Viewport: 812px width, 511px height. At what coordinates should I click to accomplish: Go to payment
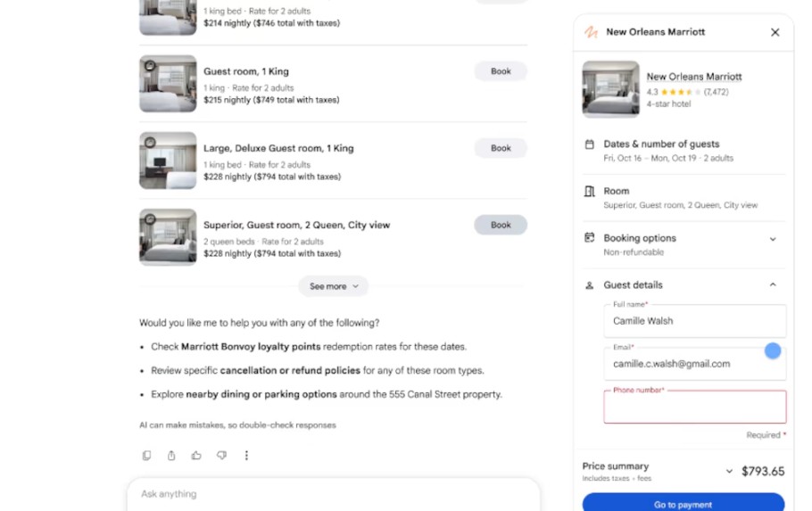point(683,503)
